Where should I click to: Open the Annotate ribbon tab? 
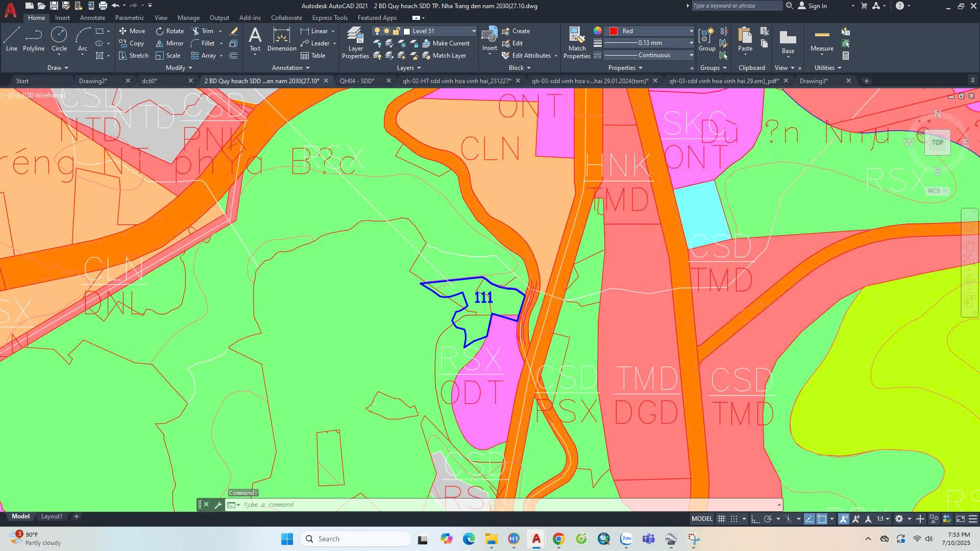(x=92, y=18)
